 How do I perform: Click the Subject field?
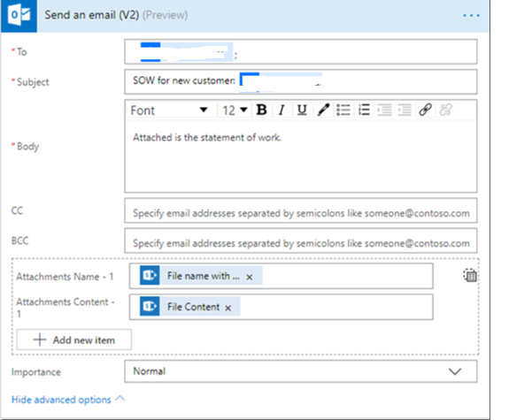point(301,81)
